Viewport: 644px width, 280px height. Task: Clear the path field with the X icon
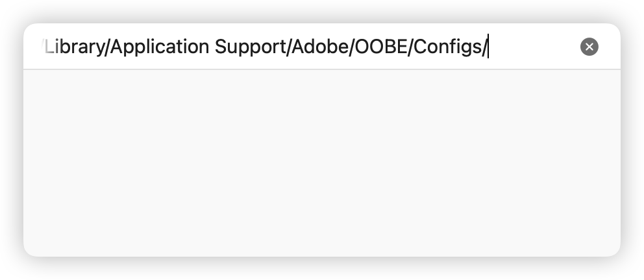[x=589, y=47]
